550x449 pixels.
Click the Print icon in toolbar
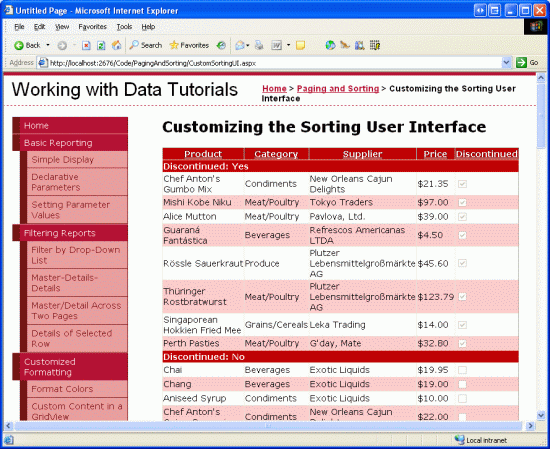click(x=259, y=45)
